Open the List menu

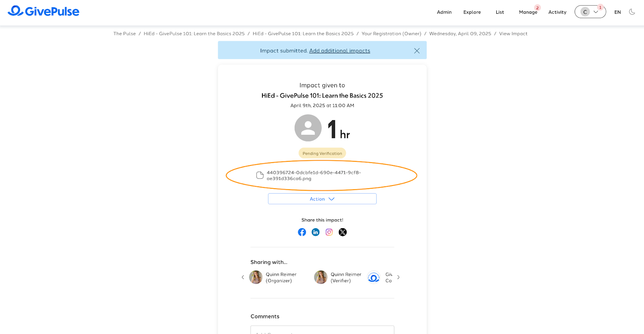pos(500,12)
